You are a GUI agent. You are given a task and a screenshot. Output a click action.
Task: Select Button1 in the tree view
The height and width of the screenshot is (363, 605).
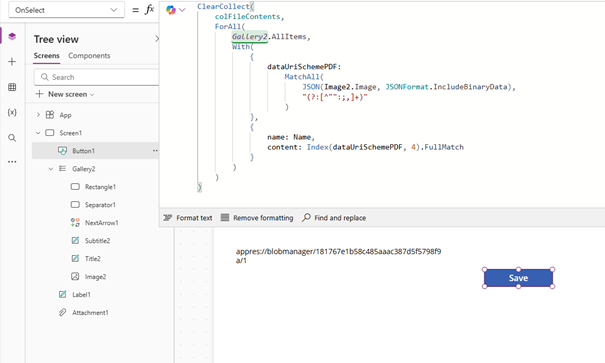83,151
